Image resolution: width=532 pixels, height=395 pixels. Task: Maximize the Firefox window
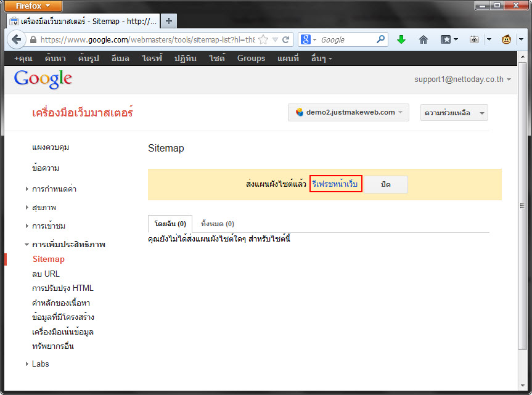pyautogui.click(x=497, y=6)
